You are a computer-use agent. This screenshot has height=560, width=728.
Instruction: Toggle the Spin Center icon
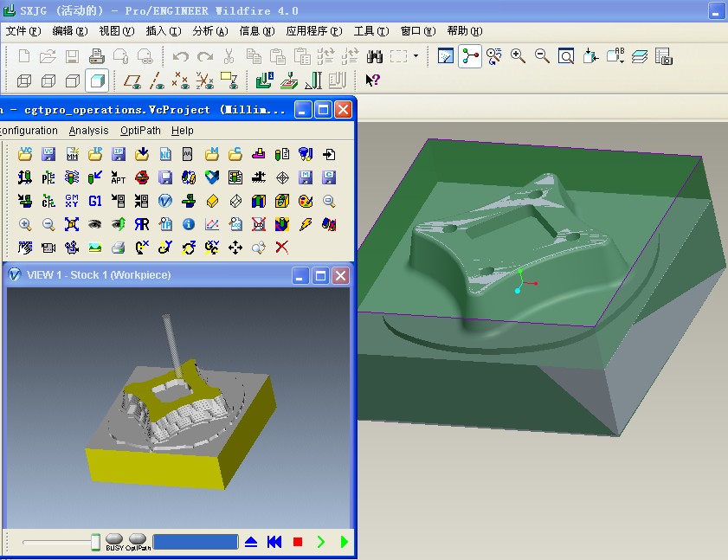[470, 56]
